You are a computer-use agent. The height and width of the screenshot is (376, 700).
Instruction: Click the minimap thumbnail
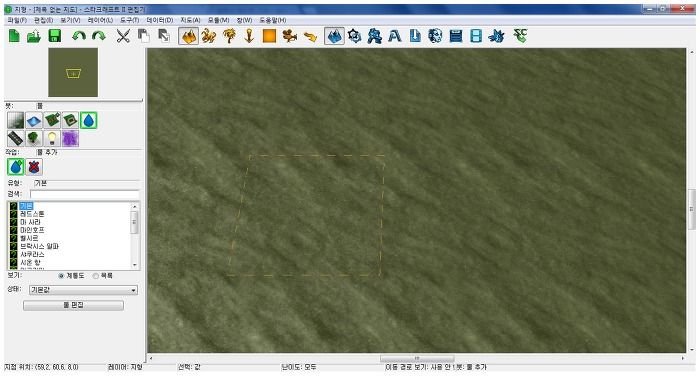tap(73, 73)
